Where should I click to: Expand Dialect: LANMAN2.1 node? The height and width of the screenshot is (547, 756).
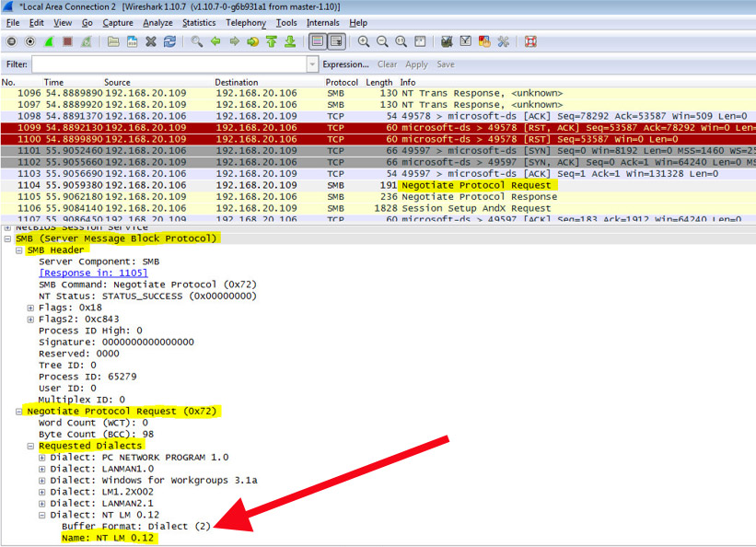42,504
